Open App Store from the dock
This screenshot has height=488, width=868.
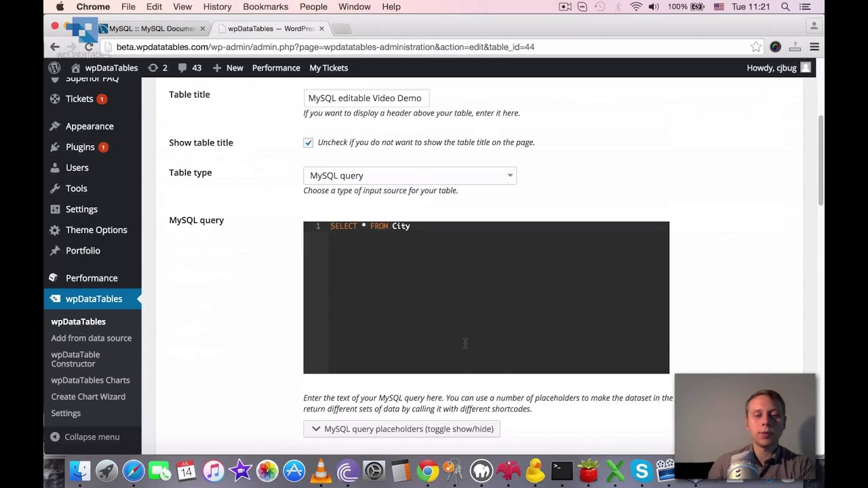294,470
